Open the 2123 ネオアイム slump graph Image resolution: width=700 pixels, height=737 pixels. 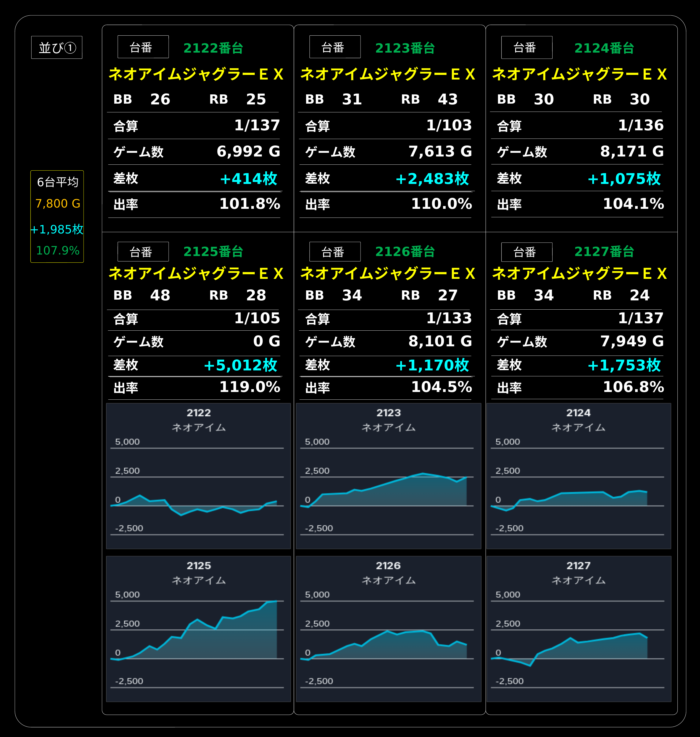point(388,476)
